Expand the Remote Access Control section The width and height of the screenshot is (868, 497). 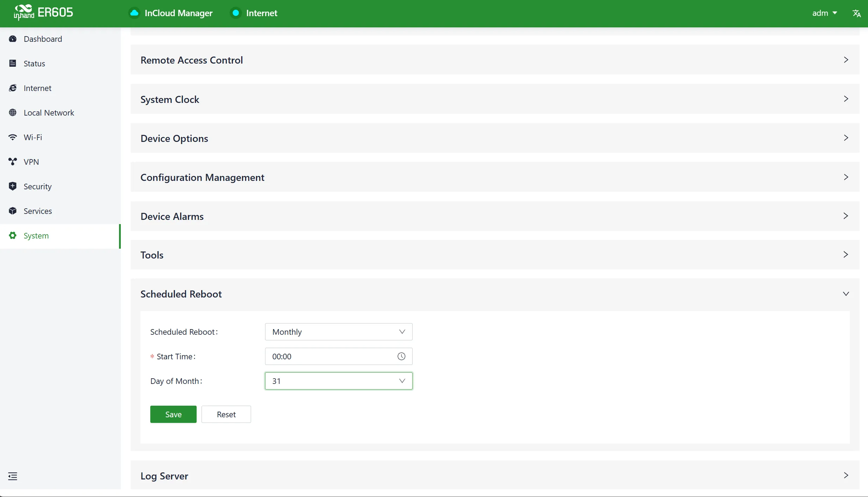[495, 60]
